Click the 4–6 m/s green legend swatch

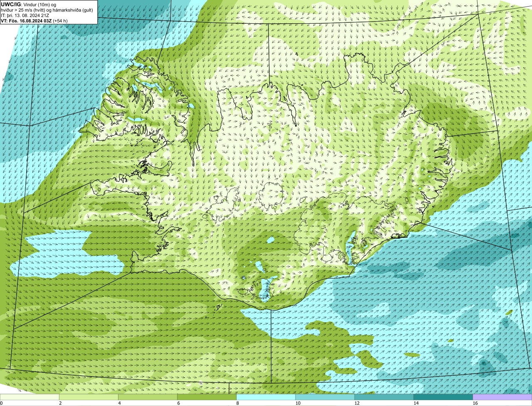pos(148,397)
